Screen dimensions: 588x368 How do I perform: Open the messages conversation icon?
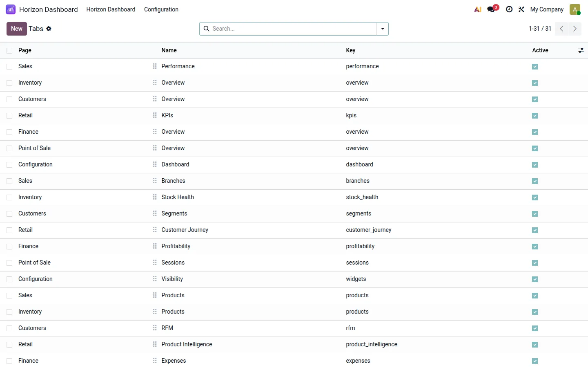click(491, 9)
